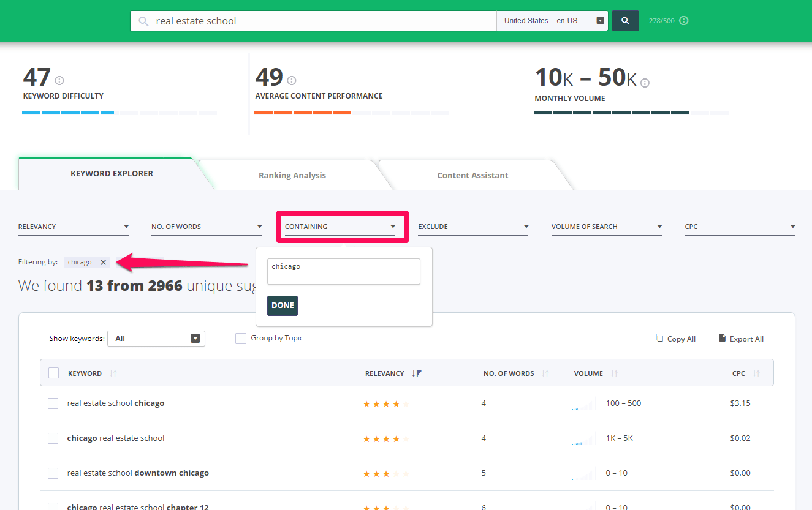Switch to the Ranking Analysis tab
The image size is (812, 510).
[x=292, y=175]
